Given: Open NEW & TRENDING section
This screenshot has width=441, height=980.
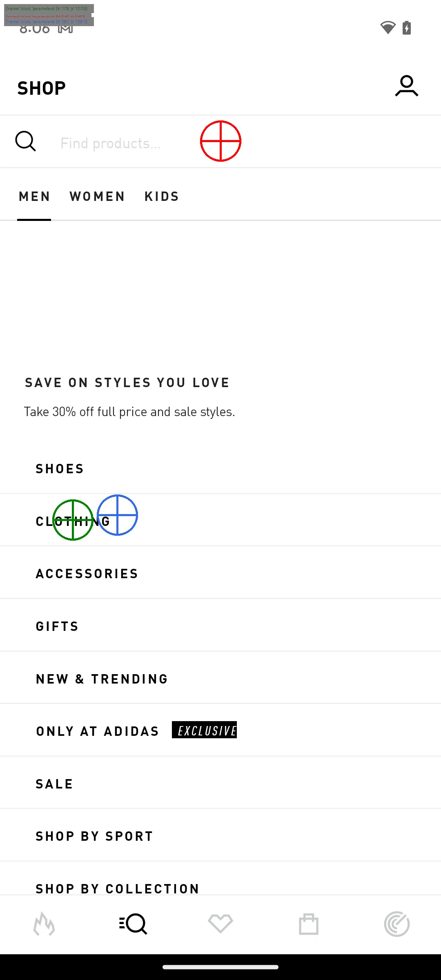Looking at the screenshot, I should point(102,679).
